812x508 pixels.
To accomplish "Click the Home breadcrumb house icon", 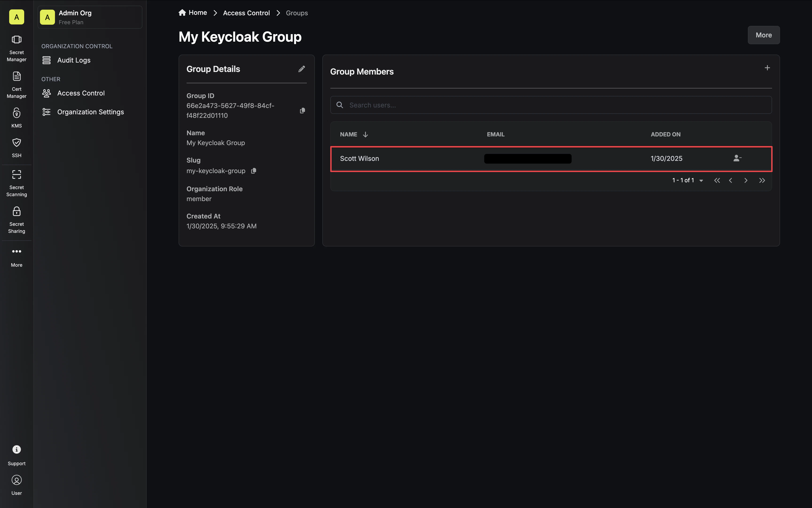I will (x=182, y=12).
